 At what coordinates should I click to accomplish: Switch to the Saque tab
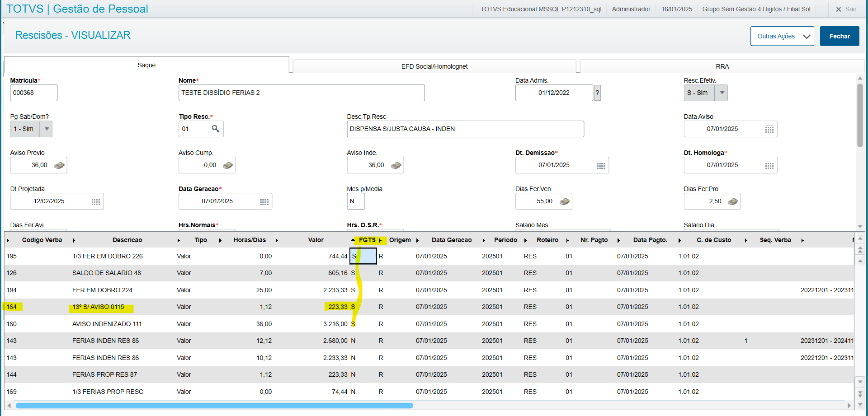click(x=146, y=65)
